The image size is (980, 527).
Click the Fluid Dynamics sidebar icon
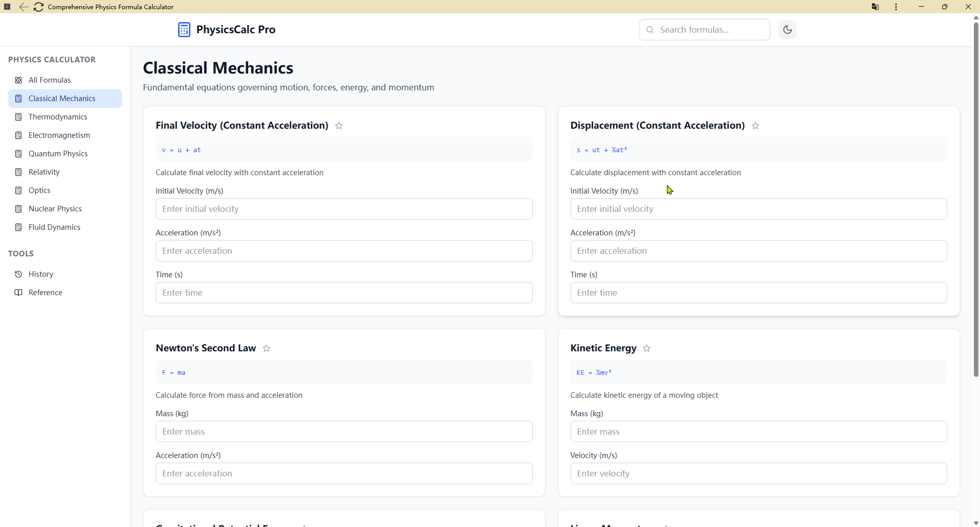coord(18,227)
